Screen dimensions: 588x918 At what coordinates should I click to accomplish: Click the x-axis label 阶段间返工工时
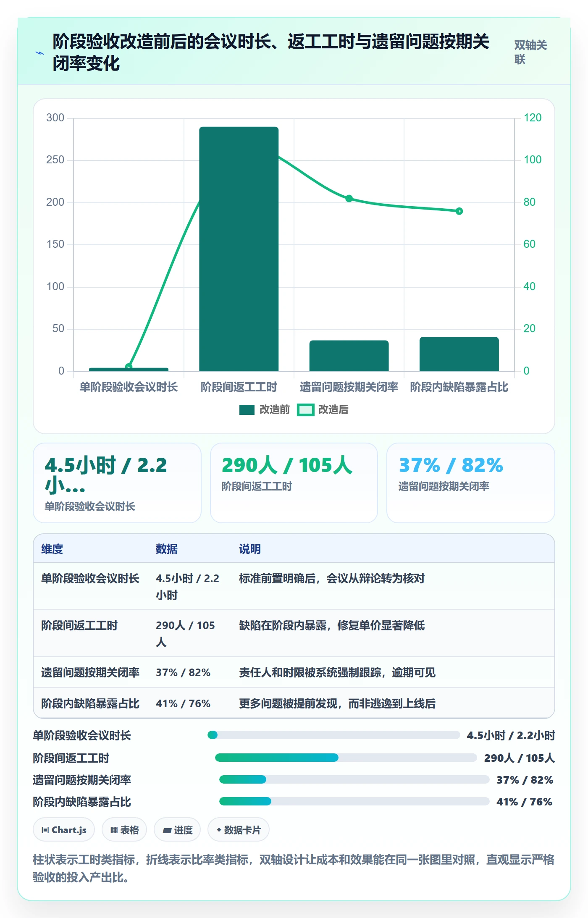pos(239,387)
